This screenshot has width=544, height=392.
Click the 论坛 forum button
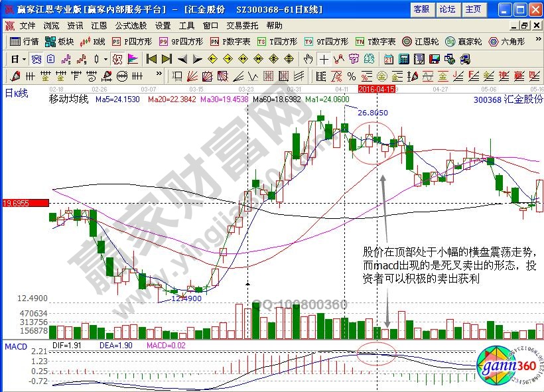(447, 9)
